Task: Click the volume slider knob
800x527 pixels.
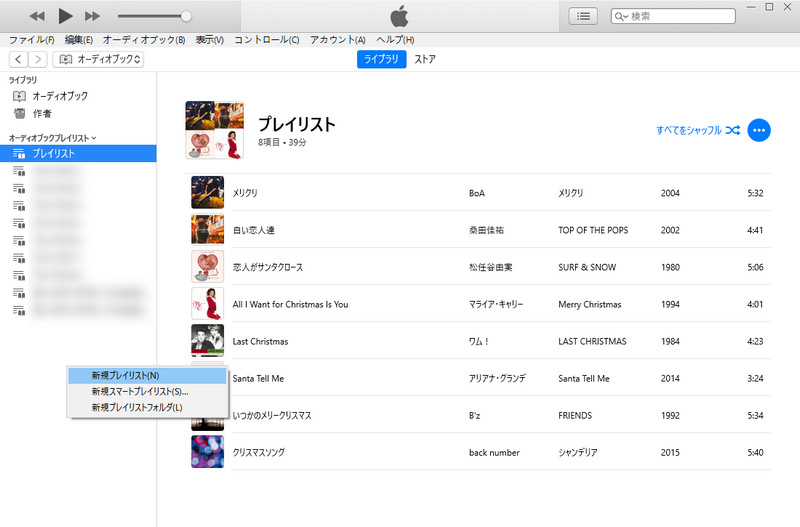Action: (x=186, y=16)
